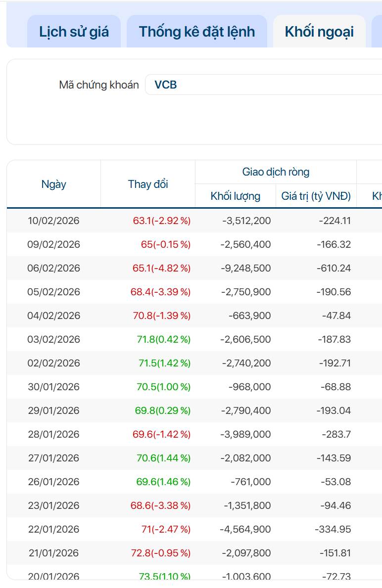Click the Giao dịch ròng header
This screenshot has height=588, width=382.
[x=276, y=172]
